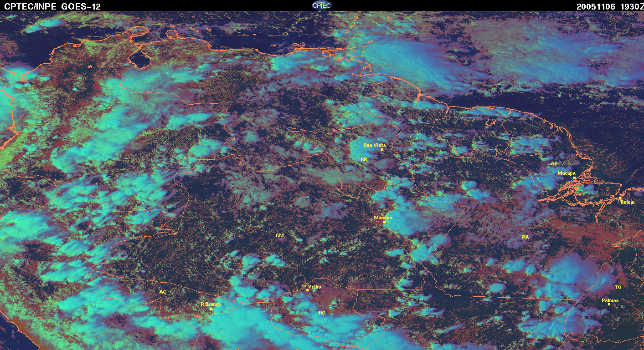Click the yellow marker at P Velho

[308, 290]
